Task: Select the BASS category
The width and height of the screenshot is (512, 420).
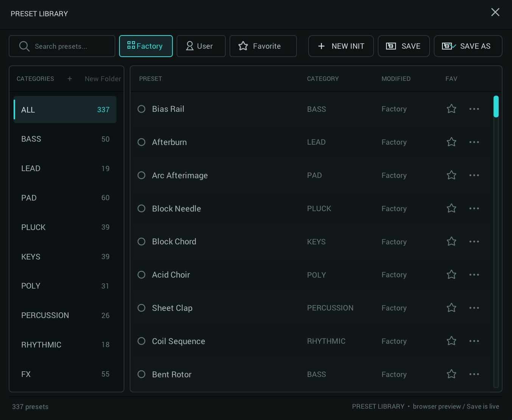Action: (65, 139)
